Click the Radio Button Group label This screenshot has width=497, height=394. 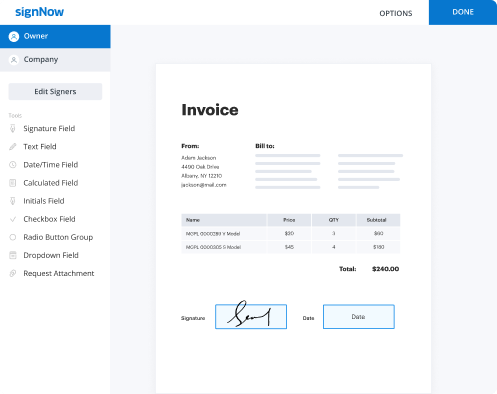point(58,237)
